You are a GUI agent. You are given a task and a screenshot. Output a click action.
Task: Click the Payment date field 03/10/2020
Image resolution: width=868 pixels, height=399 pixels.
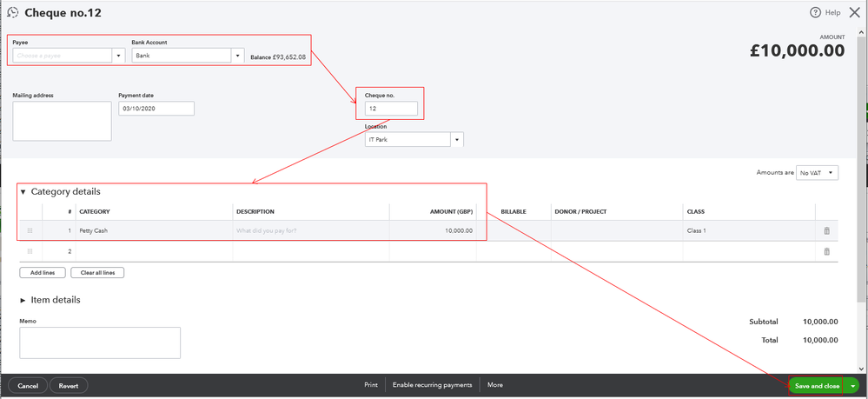(156, 109)
